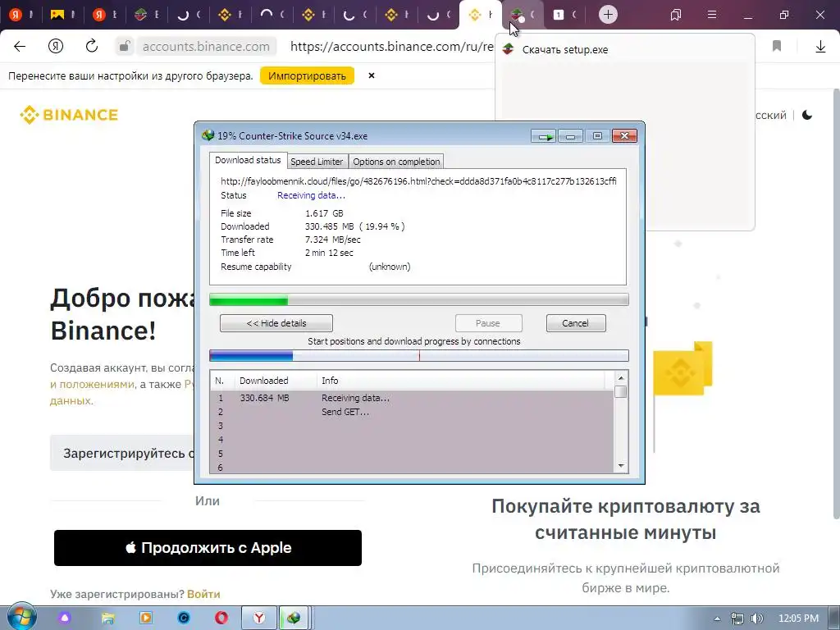
Task: Select the first Yandex browser tab
Action: (x=21, y=15)
